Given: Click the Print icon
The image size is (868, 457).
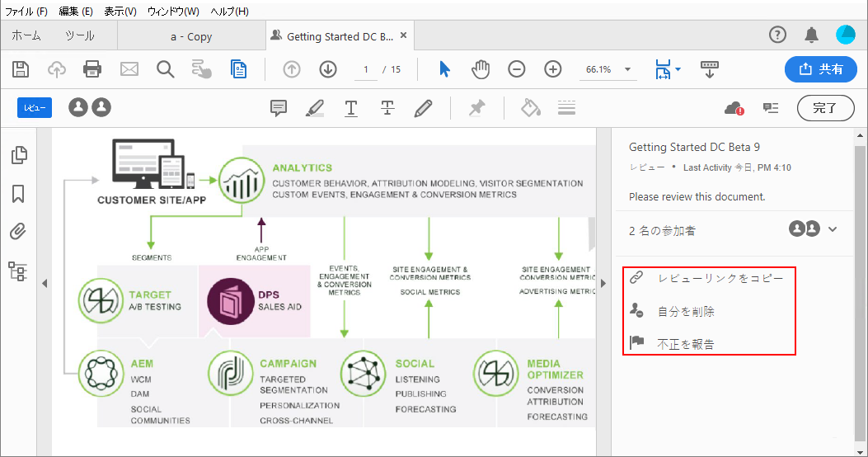Looking at the screenshot, I should coord(92,69).
